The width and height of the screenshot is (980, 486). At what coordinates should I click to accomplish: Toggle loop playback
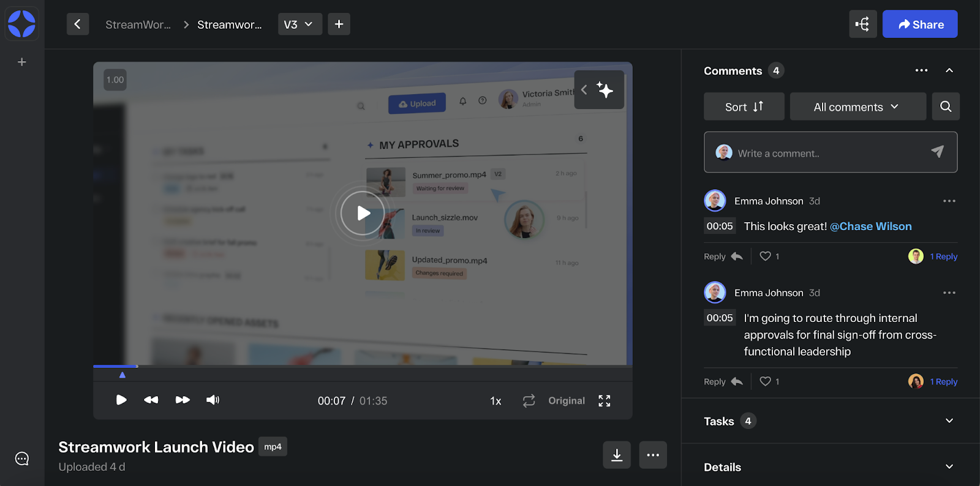(529, 400)
